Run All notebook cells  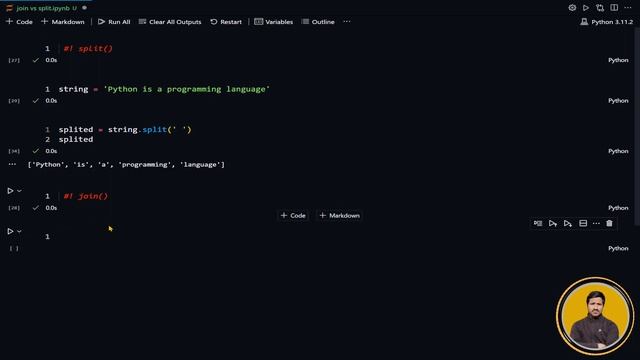click(114, 22)
